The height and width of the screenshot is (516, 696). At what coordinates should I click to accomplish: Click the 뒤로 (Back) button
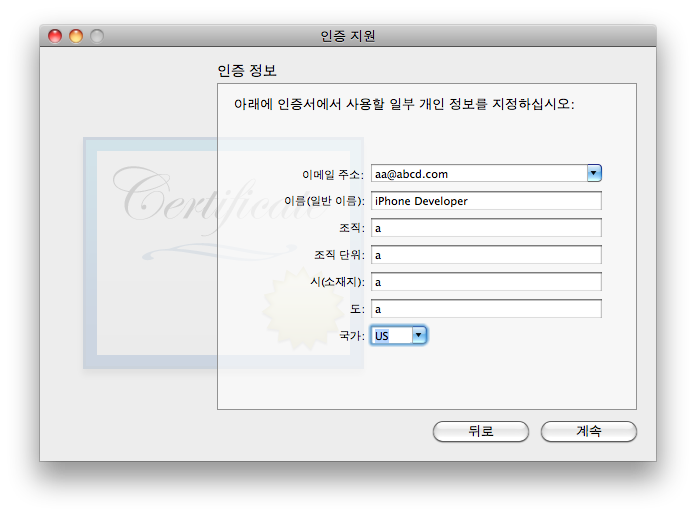point(481,431)
